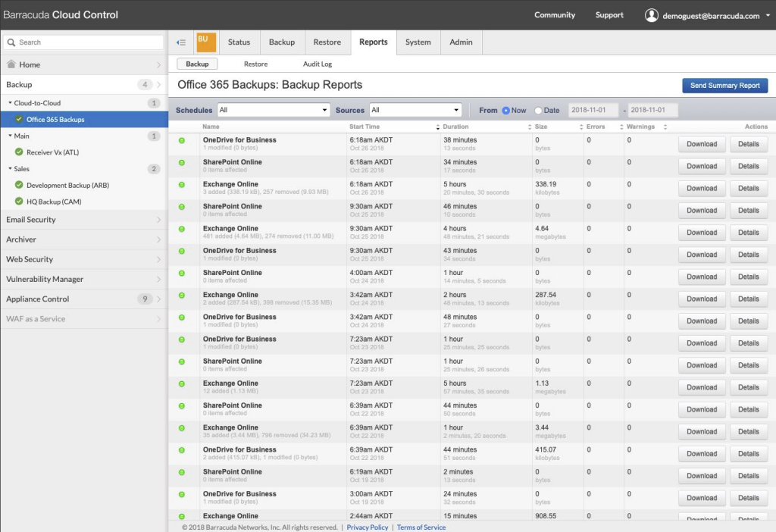Viewport: 776px width, 532px height.
Task: Click Send Summary Report button
Action: click(x=725, y=86)
